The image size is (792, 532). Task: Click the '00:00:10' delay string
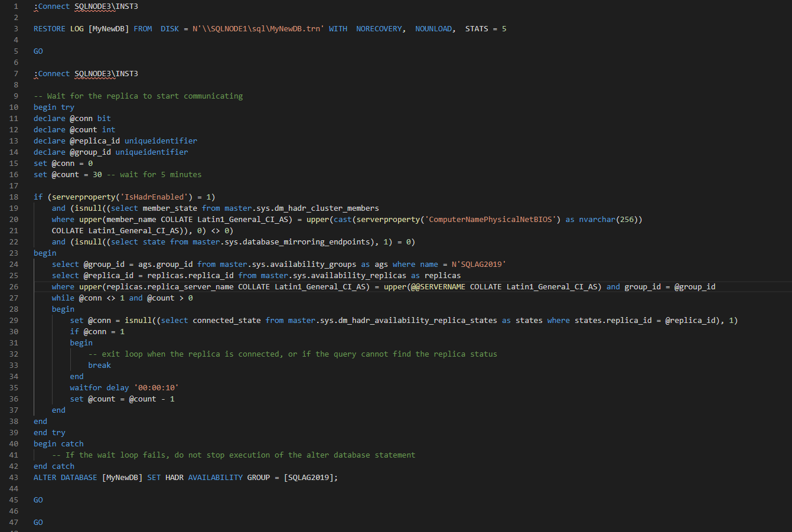coord(157,387)
